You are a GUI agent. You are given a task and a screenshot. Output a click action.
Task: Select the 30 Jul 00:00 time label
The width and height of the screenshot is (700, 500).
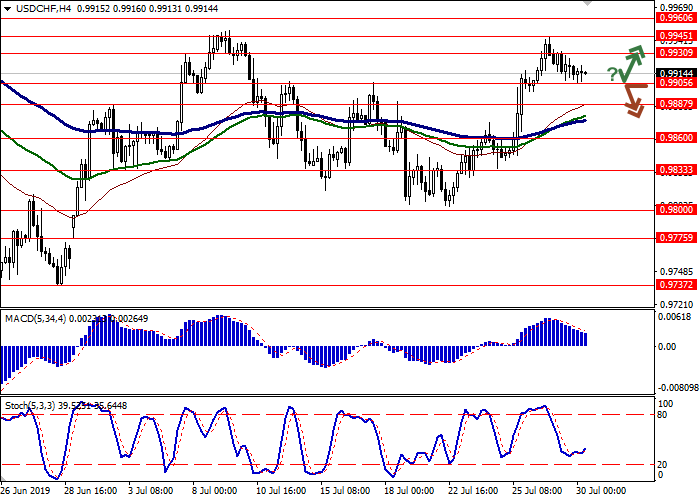click(x=599, y=491)
